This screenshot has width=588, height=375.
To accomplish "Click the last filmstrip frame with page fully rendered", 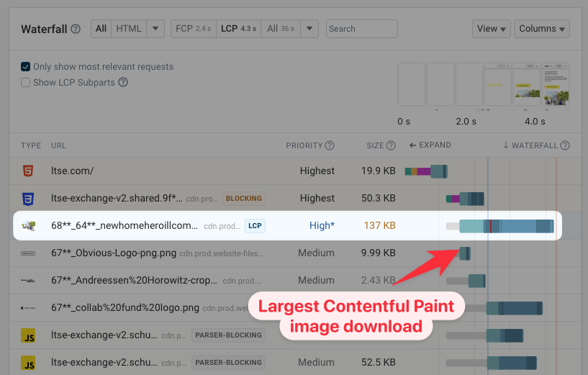I will (556, 84).
